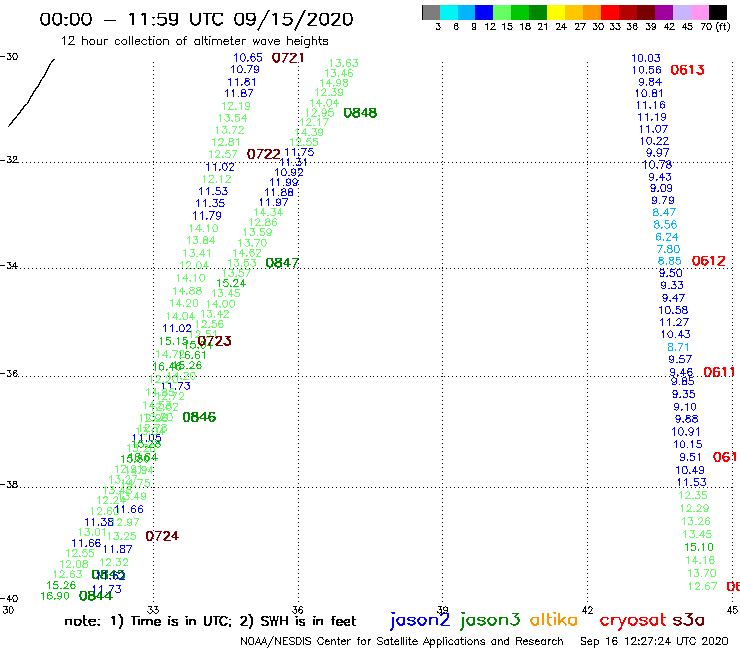This screenshot has height=650, width=740.
Task: Click the wave height value '14.88'
Action: (x=187, y=291)
